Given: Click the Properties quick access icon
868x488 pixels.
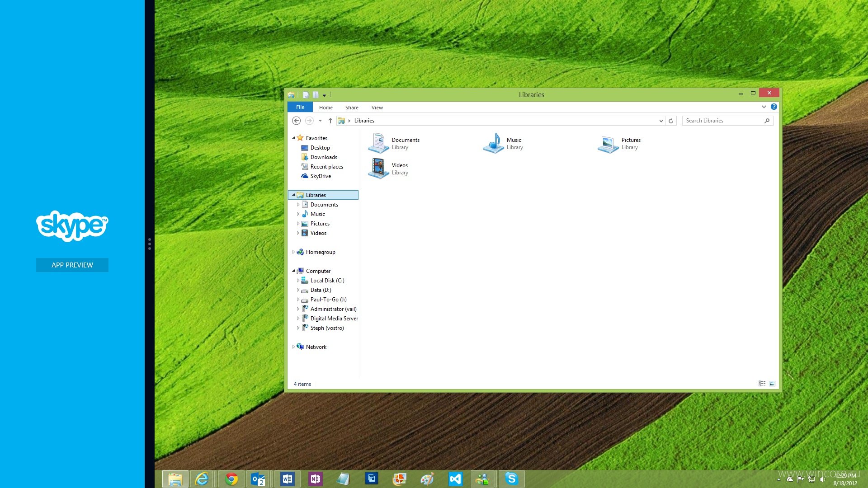Looking at the screenshot, I should [306, 95].
